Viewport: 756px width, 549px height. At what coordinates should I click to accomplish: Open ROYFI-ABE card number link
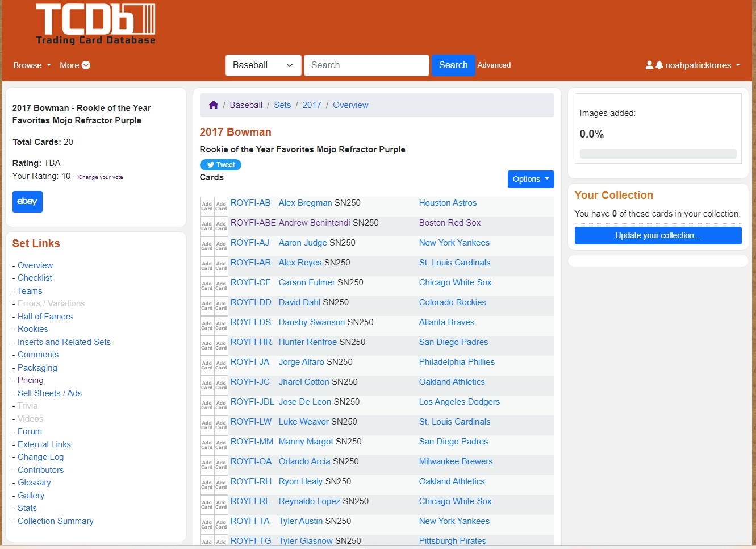coord(253,223)
